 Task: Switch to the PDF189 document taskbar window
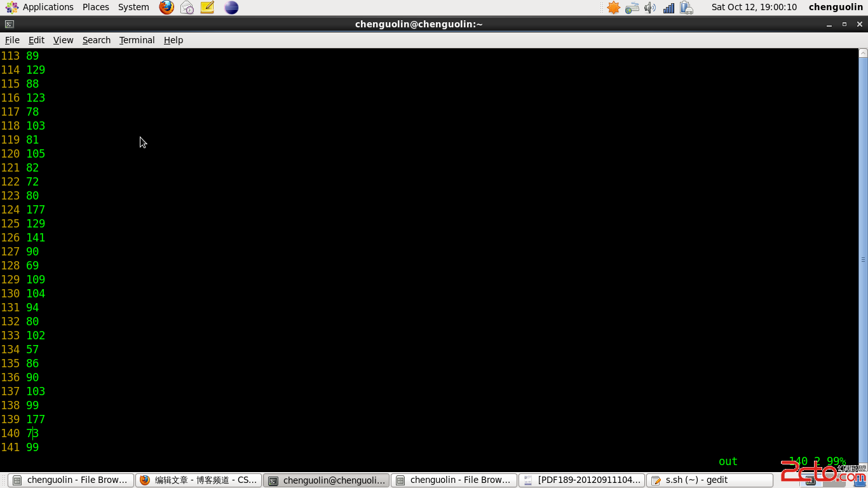point(581,480)
